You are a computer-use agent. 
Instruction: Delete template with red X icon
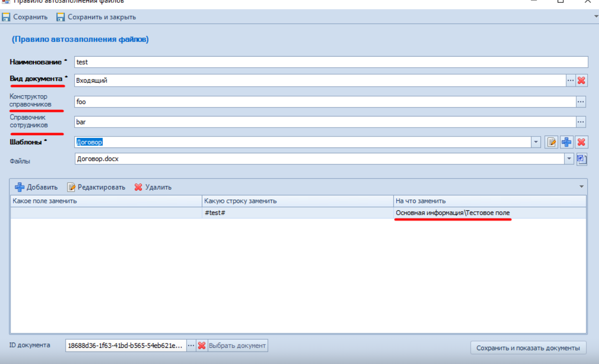(581, 142)
